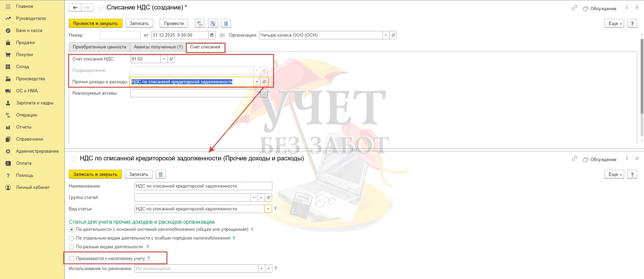This screenshot has height=279, width=644.
Task: Click the calendar icon beside the date field
Action: [212, 35]
